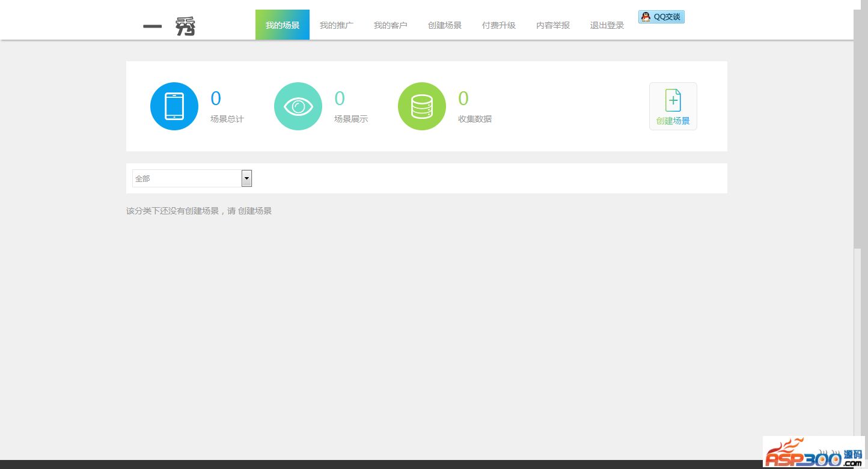868x469 pixels.
Task: Open 我的客户 navigation item
Action: [391, 25]
